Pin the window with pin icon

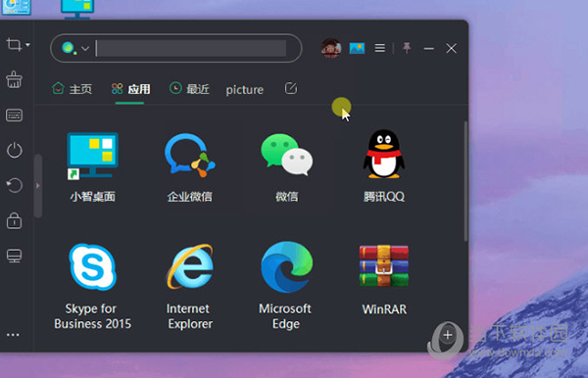click(x=407, y=48)
